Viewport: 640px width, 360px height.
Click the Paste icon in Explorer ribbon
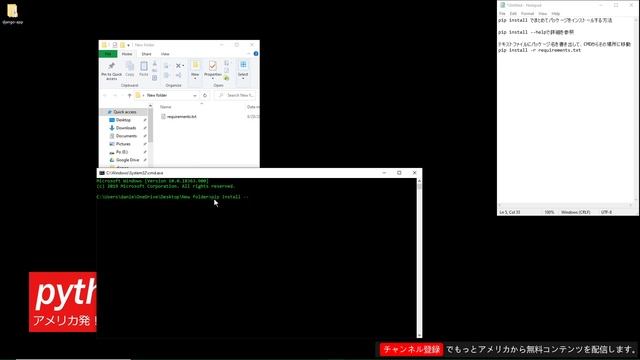click(x=144, y=69)
